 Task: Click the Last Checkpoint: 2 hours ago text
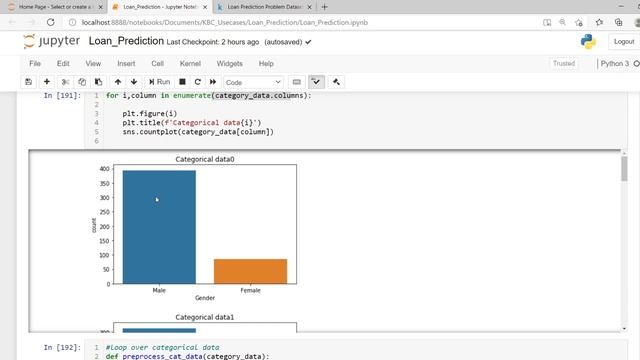point(213,42)
